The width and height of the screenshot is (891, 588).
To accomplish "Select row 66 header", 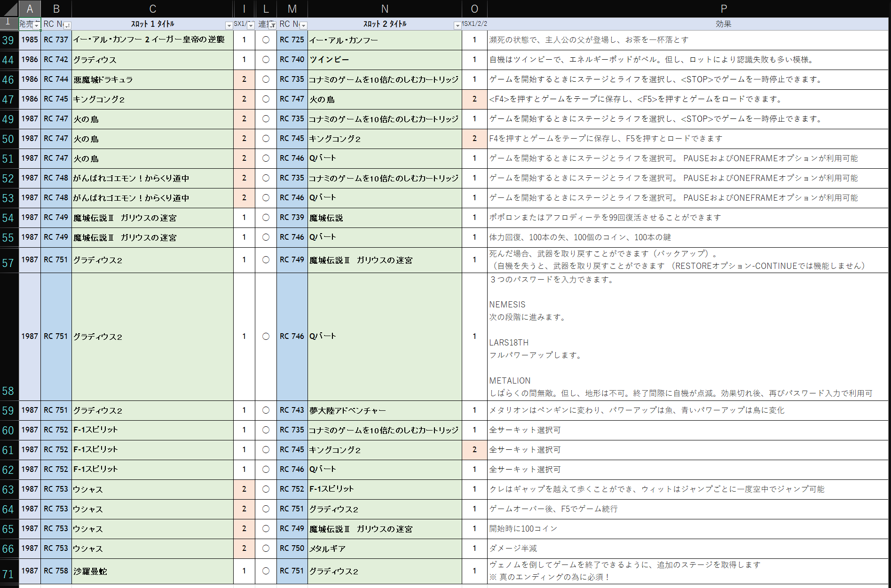I will 9,549.
